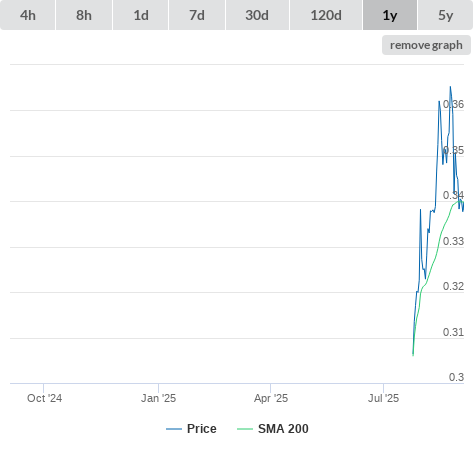This screenshot has width=474, height=455.
Task: Click the Jul '25 axis label
Action: [383, 398]
